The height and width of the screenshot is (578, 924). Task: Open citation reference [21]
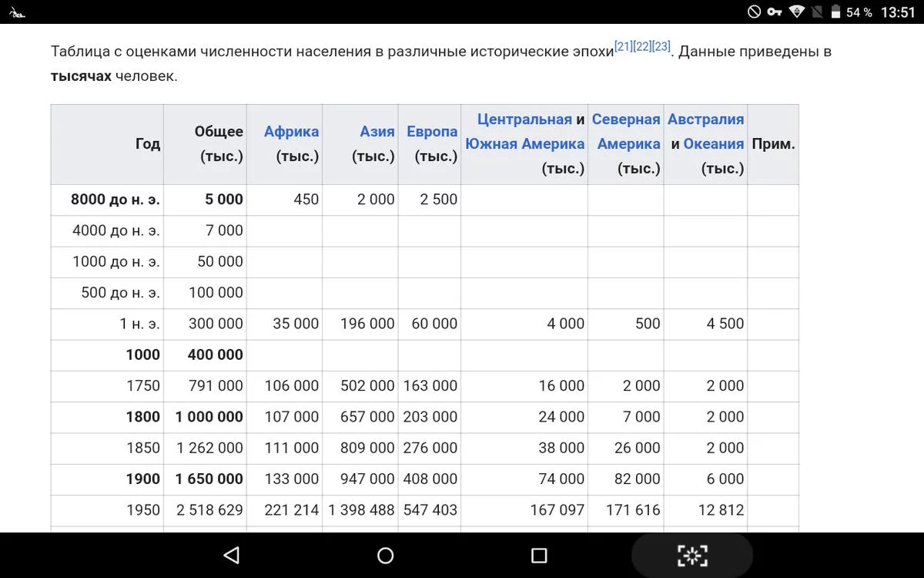(x=623, y=48)
